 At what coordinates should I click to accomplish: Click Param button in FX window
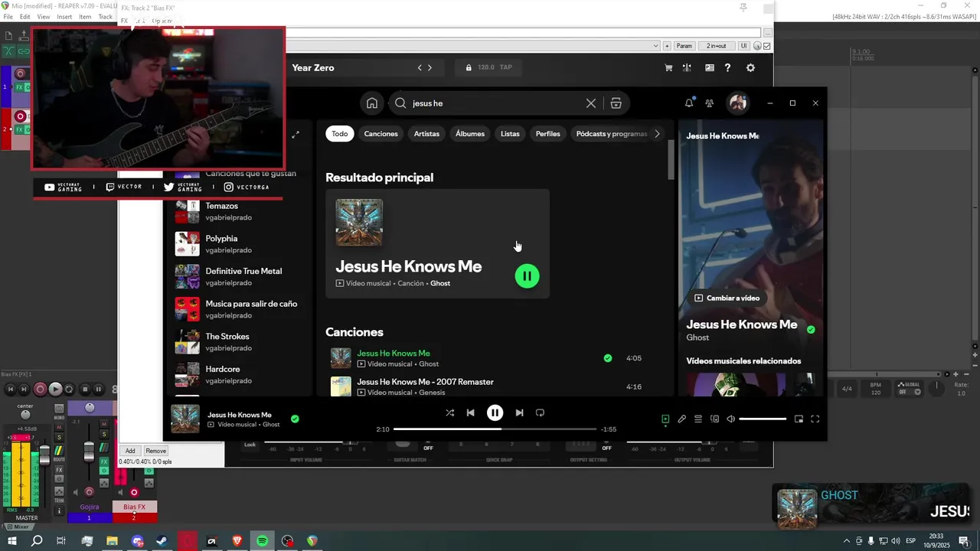tap(684, 46)
